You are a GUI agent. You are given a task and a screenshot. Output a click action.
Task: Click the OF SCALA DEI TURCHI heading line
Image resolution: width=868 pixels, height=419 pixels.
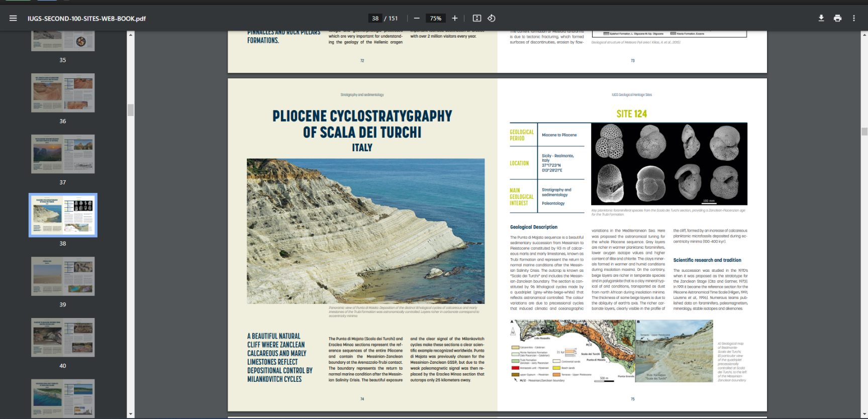tap(362, 132)
